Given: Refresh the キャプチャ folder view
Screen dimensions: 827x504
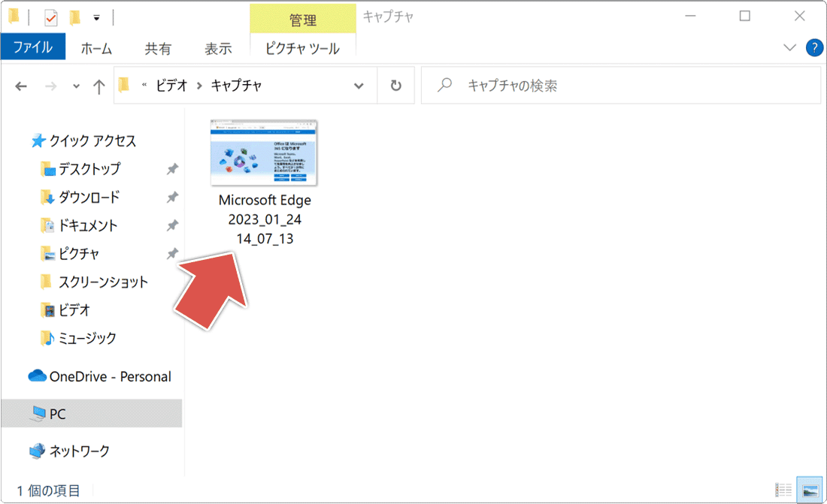Looking at the screenshot, I should point(395,85).
